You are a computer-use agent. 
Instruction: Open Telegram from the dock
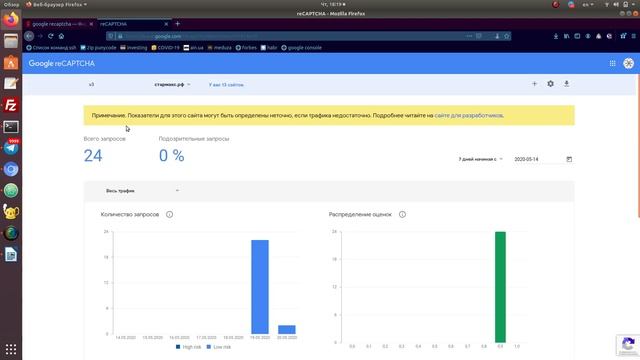(x=11, y=148)
